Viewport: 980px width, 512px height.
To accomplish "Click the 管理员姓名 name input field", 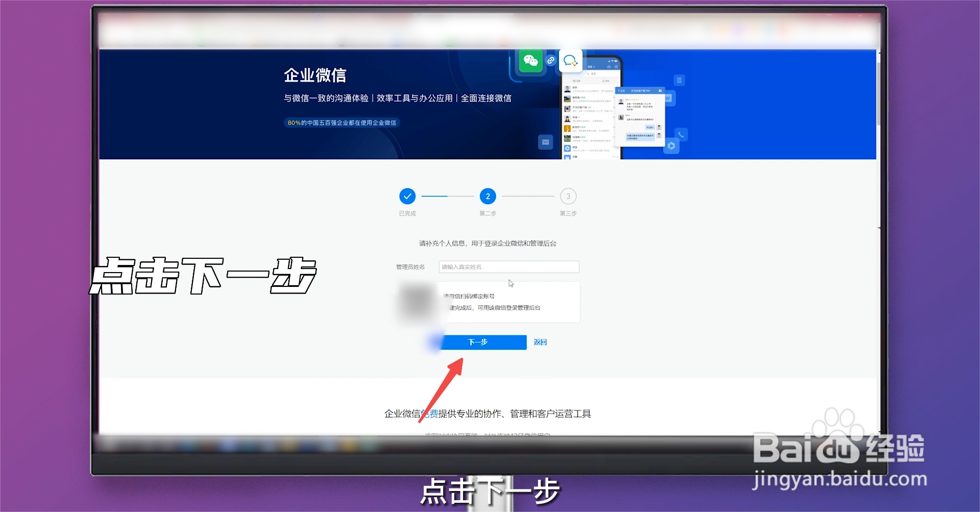I will pyautogui.click(x=508, y=266).
